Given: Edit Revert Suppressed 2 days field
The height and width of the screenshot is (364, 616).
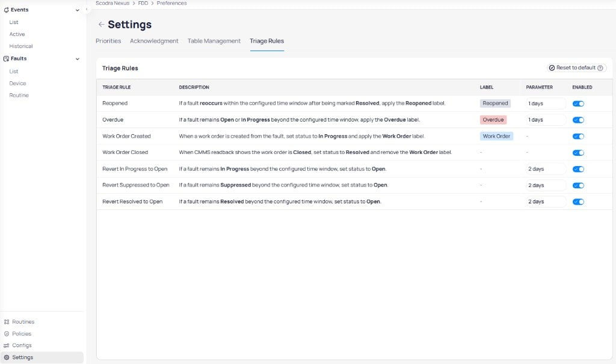Looking at the screenshot, I should tap(545, 185).
